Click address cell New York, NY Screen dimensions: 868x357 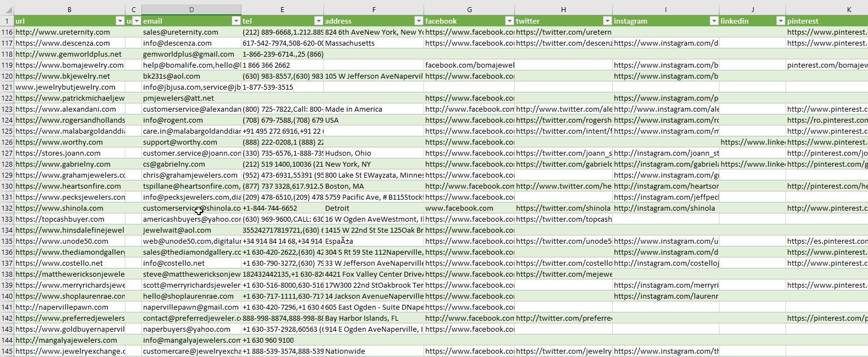[x=373, y=164]
